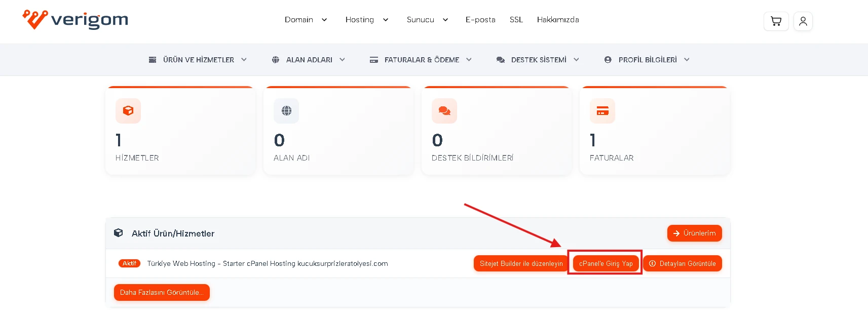This screenshot has width=868, height=315.
Task: Open the FATURALAR summary card
Action: [655, 131]
